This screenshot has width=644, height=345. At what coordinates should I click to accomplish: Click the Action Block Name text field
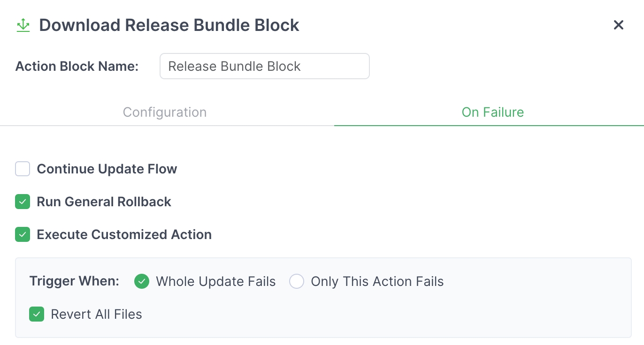pos(264,66)
